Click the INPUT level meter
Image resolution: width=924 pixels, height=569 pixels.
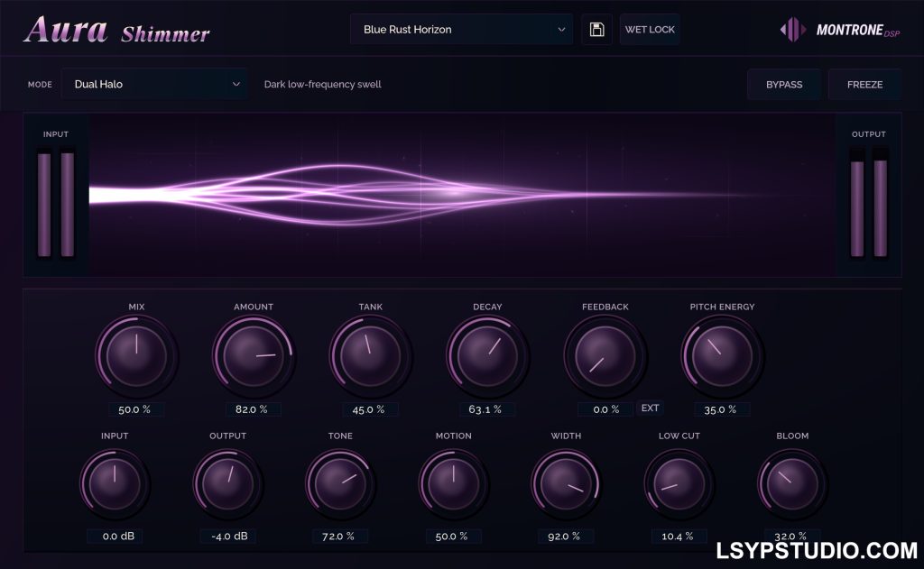point(56,202)
